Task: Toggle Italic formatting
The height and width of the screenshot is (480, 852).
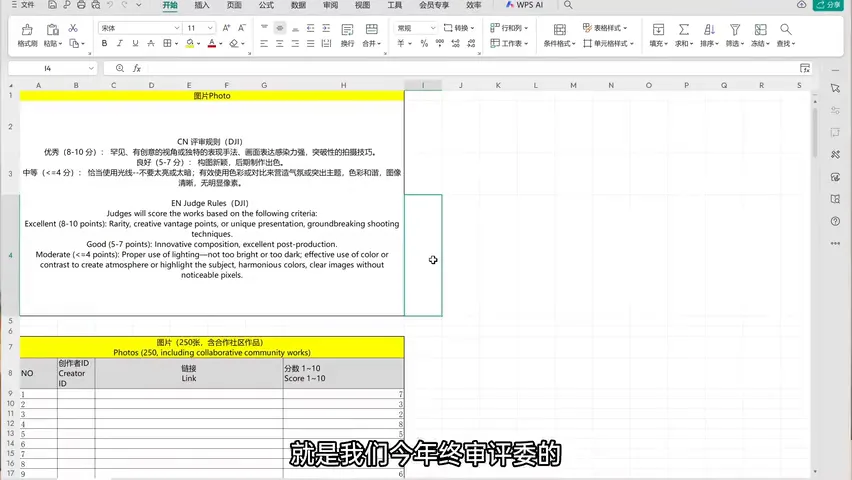Action: click(120, 43)
